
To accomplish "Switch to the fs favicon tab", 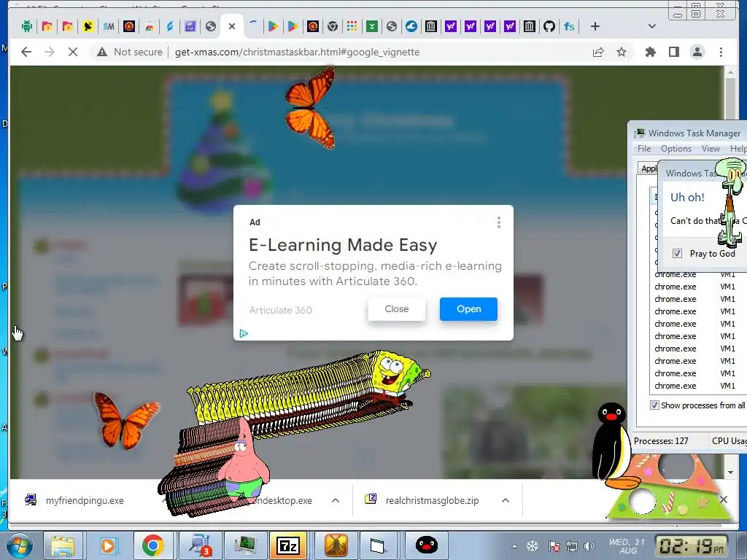I will tap(569, 27).
